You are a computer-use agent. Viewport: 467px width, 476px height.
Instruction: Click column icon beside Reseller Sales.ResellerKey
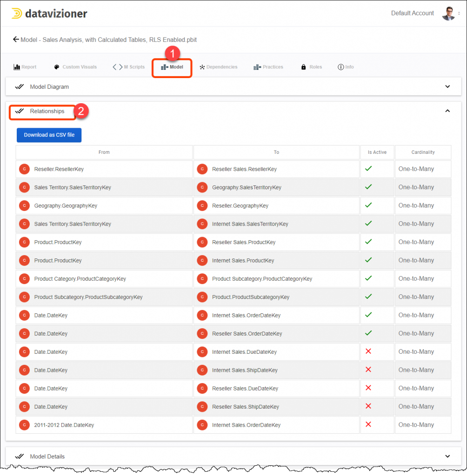click(202, 169)
